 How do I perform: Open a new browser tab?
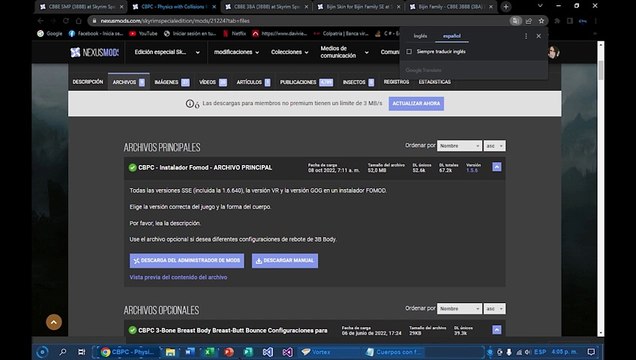tap(506, 6)
